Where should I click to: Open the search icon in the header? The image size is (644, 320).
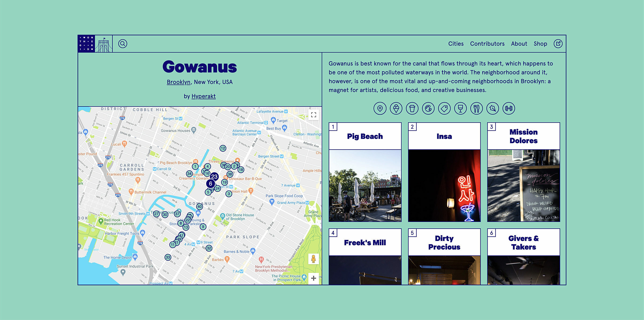(123, 44)
